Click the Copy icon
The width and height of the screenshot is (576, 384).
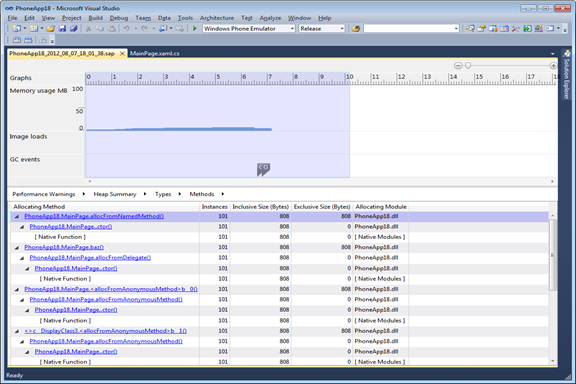100,28
